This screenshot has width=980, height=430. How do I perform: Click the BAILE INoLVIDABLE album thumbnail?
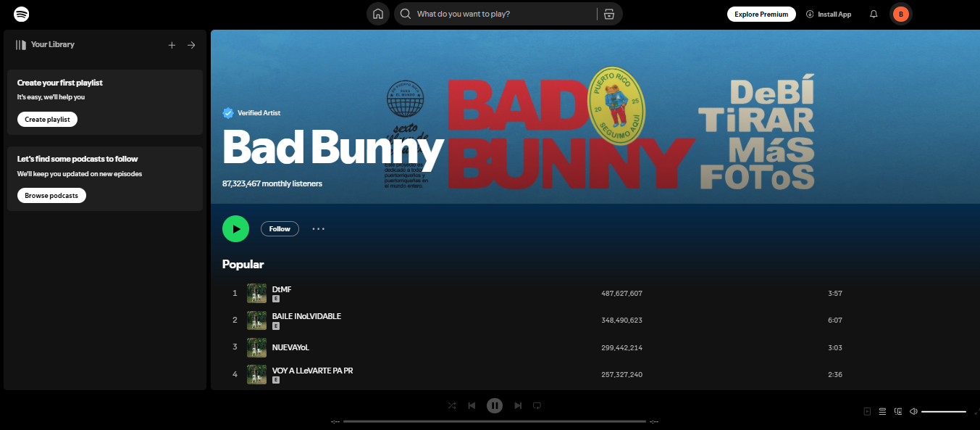point(256,321)
